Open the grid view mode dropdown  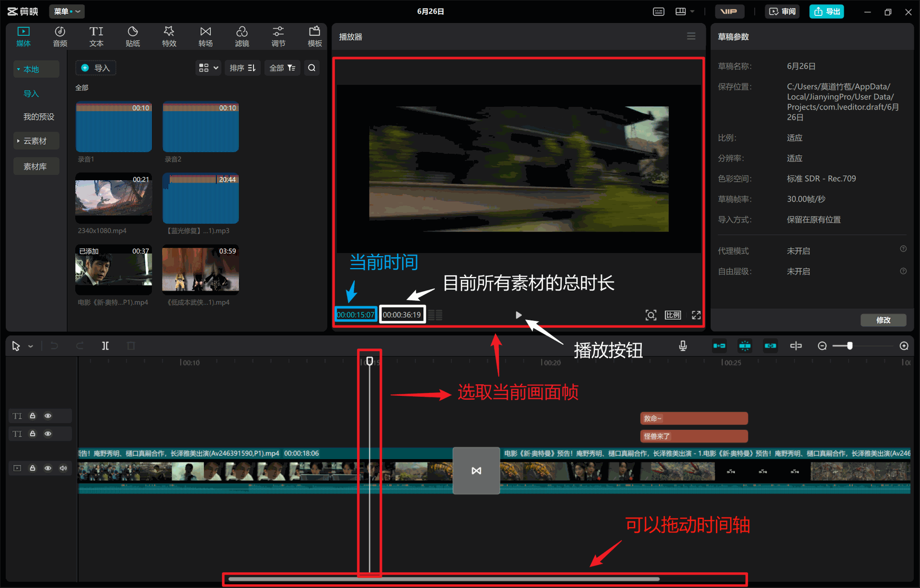(208, 68)
